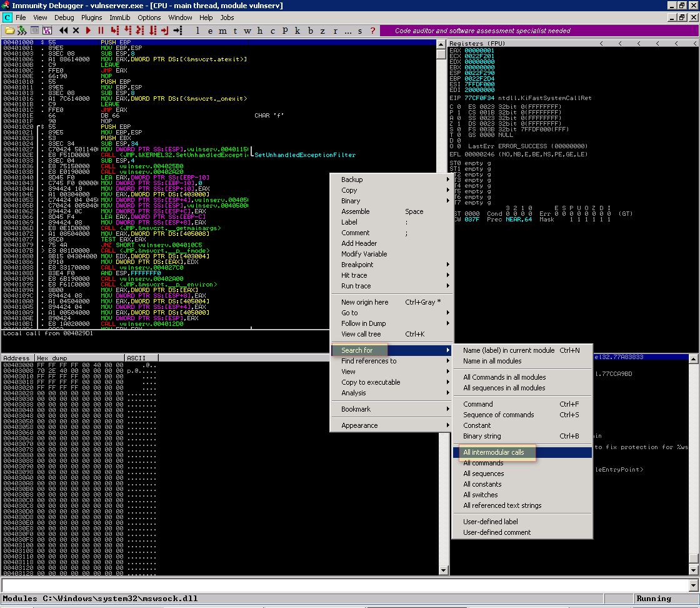Click stack pane scroll down arrow
Viewport: 700px width, 608px height.
693,570
